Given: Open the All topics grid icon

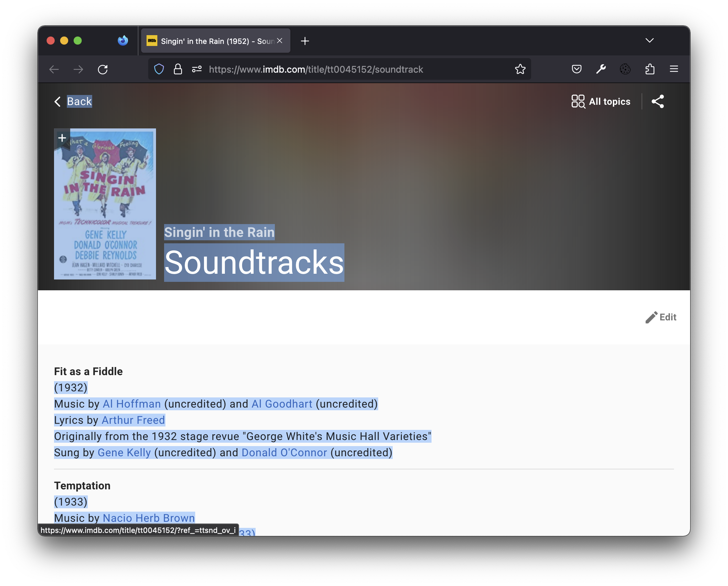Looking at the screenshot, I should click(x=577, y=101).
